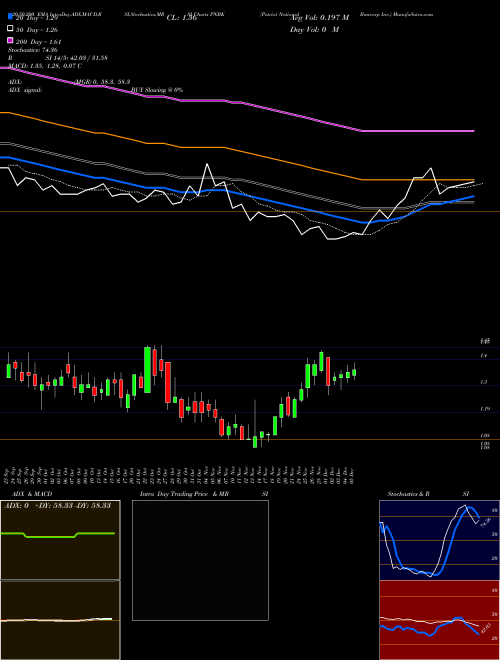Click the magenta 200 day moving average line
This screenshot has width=500, height=660.
[237, 101]
